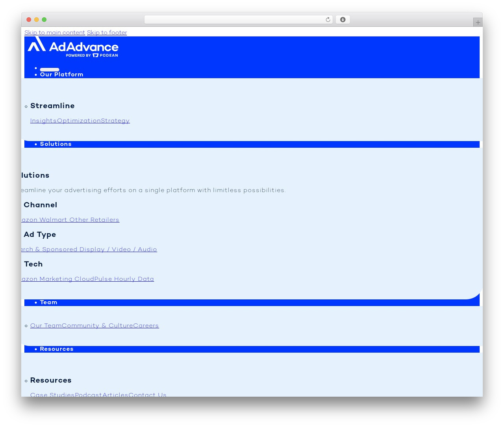Click the Ad Type heading

pyautogui.click(x=40, y=234)
